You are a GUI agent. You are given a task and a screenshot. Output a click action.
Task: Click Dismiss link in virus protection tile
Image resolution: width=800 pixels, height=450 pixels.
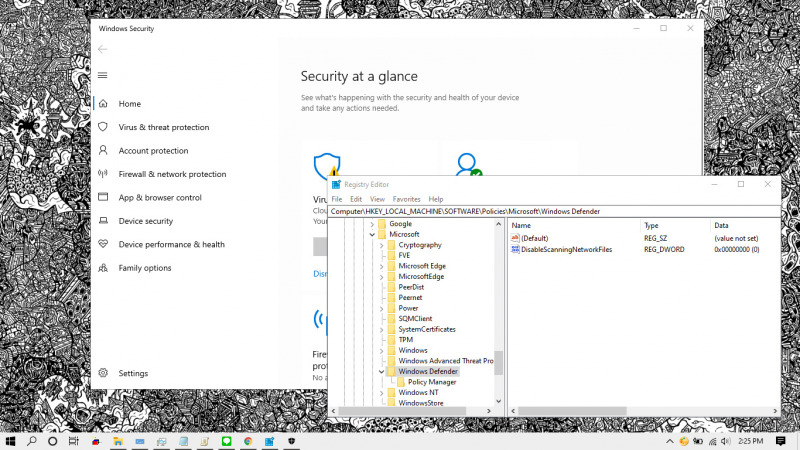[320, 274]
